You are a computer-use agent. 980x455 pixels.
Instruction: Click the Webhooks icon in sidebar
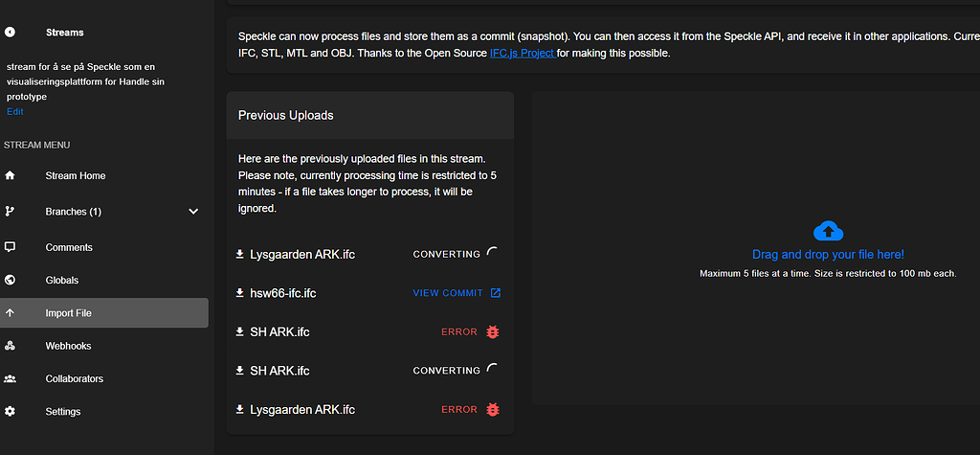click(10, 346)
